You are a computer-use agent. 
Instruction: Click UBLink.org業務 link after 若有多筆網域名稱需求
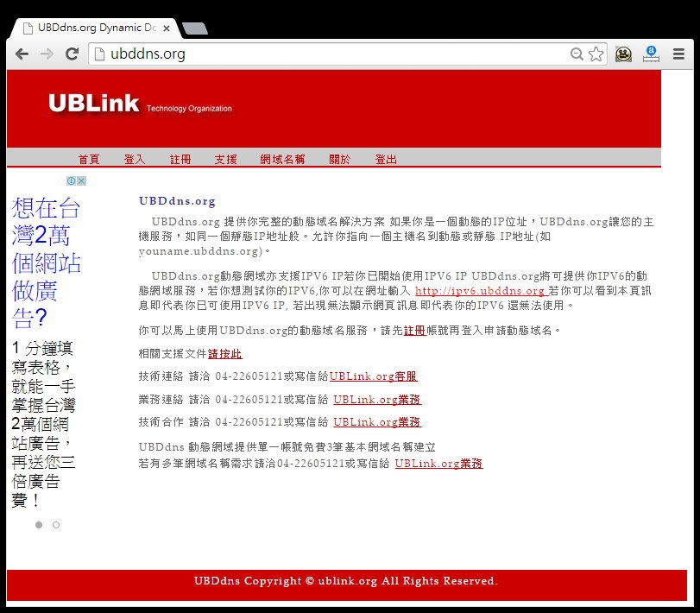[x=438, y=464]
